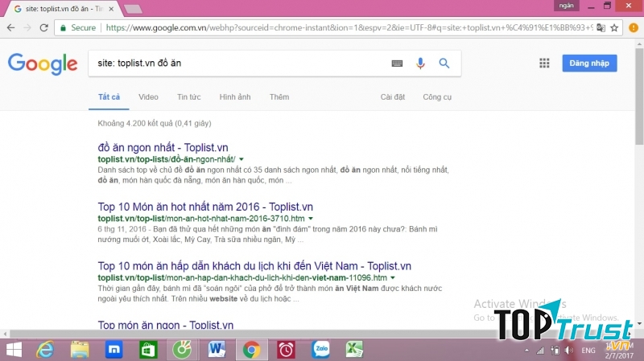Open the Thêm (More) search options menu
This screenshot has width=644, height=361.
point(279,97)
